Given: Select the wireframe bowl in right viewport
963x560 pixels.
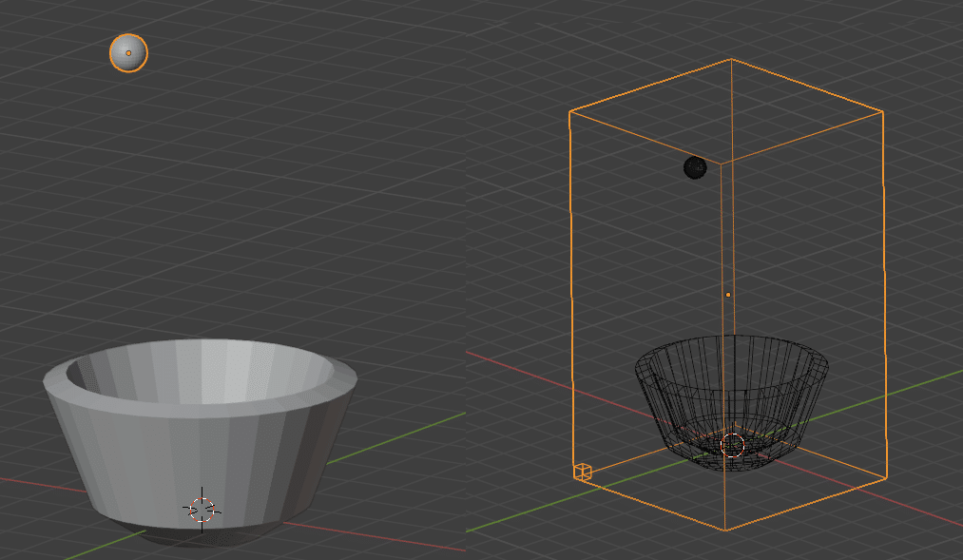Looking at the screenshot, I should click(x=731, y=402).
